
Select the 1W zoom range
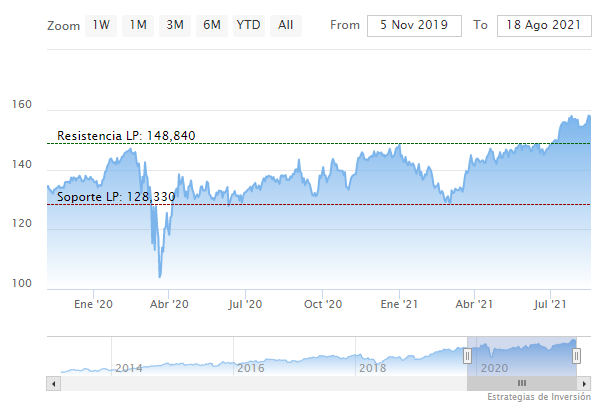tap(101, 24)
